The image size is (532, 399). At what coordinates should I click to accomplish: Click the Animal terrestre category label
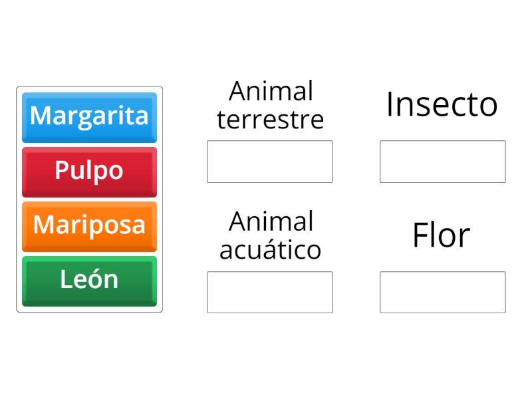pyautogui.click(x=269, y=105)
